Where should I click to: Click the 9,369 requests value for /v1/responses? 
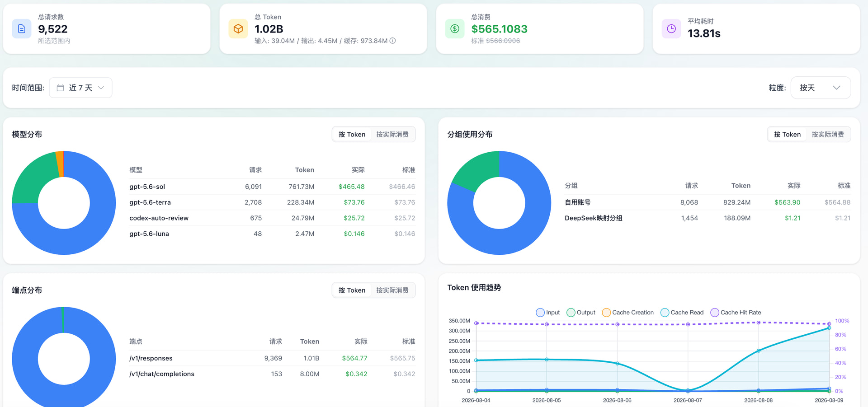pyautogui.click(x=273, y=358)
